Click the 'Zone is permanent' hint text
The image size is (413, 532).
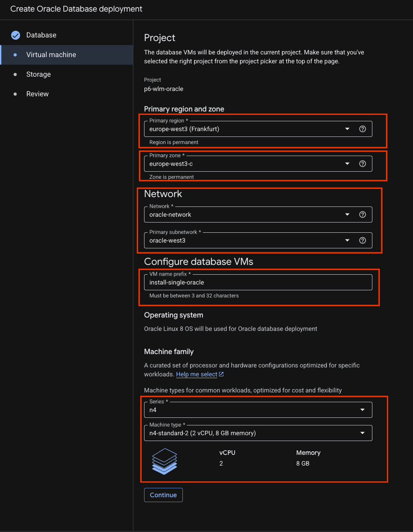172,177
